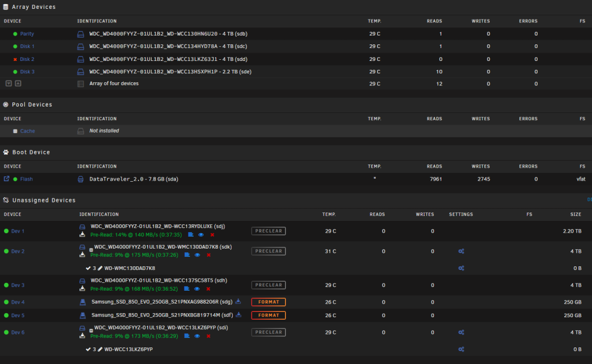Click the Preclear button for Dev 6
592x364 pixels.
coord(268,332)
